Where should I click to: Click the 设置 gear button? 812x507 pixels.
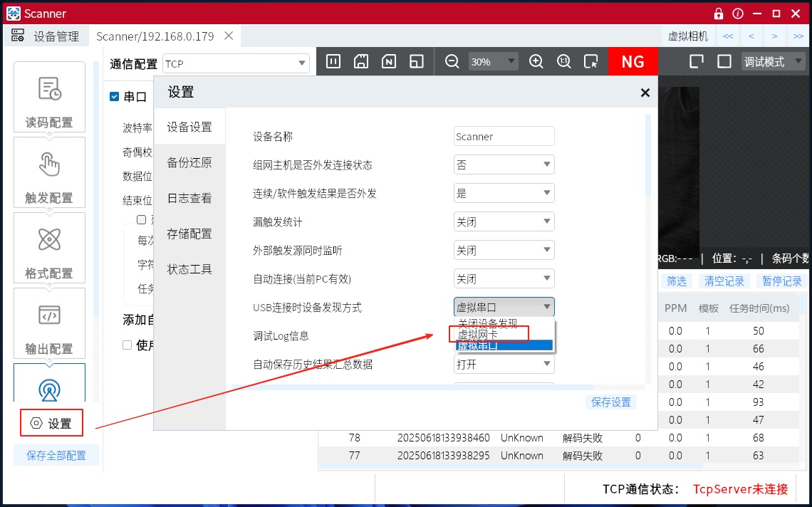[51, 423]
